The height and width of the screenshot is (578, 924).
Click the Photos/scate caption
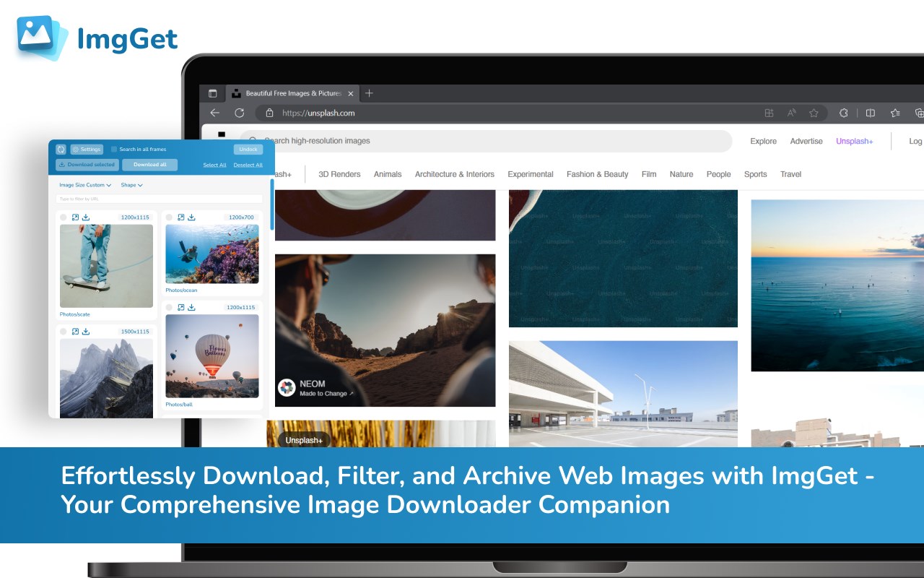[x=75, y=315]
